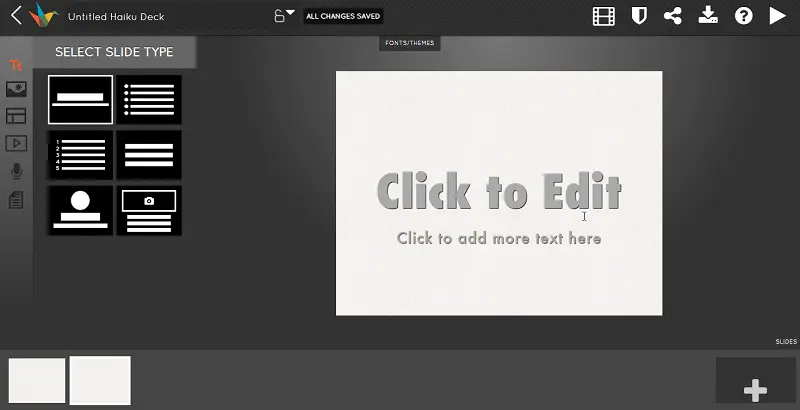Click the back arrow in header
Screen dimensions: 800x410
click(x=15, y=16)
